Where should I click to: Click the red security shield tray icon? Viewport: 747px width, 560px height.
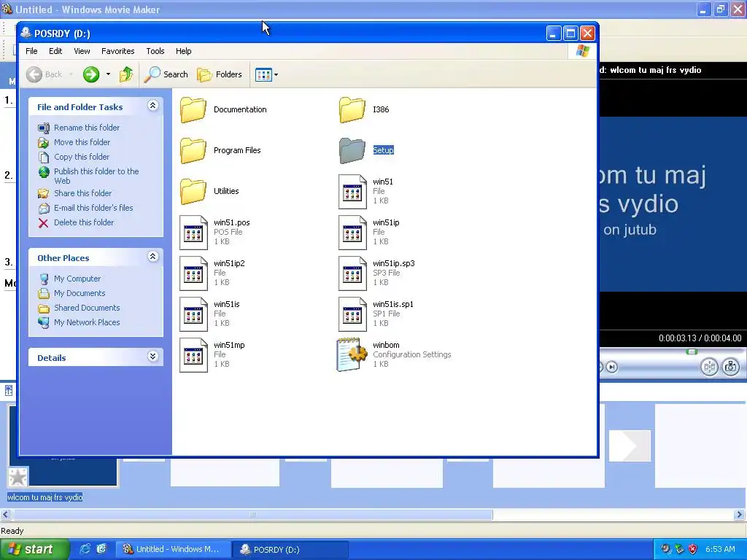[693, 549]
